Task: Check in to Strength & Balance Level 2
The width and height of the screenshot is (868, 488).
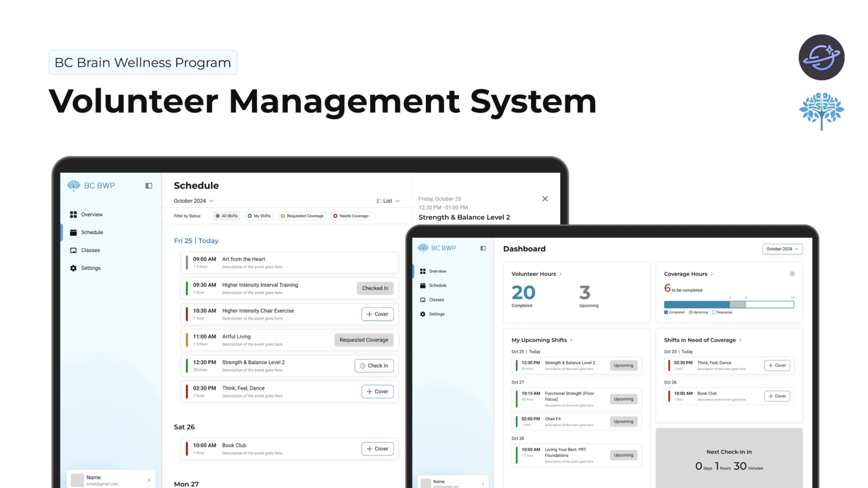Action: coord(374,366)
